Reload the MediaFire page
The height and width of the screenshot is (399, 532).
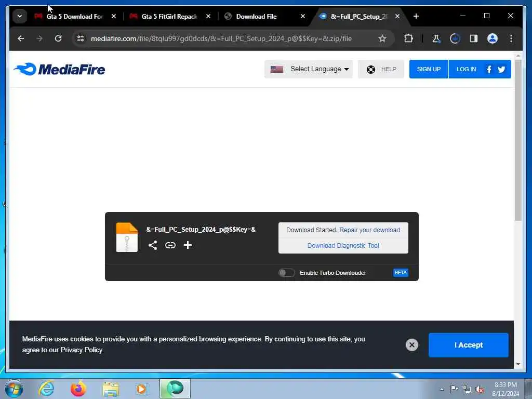click(58, 38)
